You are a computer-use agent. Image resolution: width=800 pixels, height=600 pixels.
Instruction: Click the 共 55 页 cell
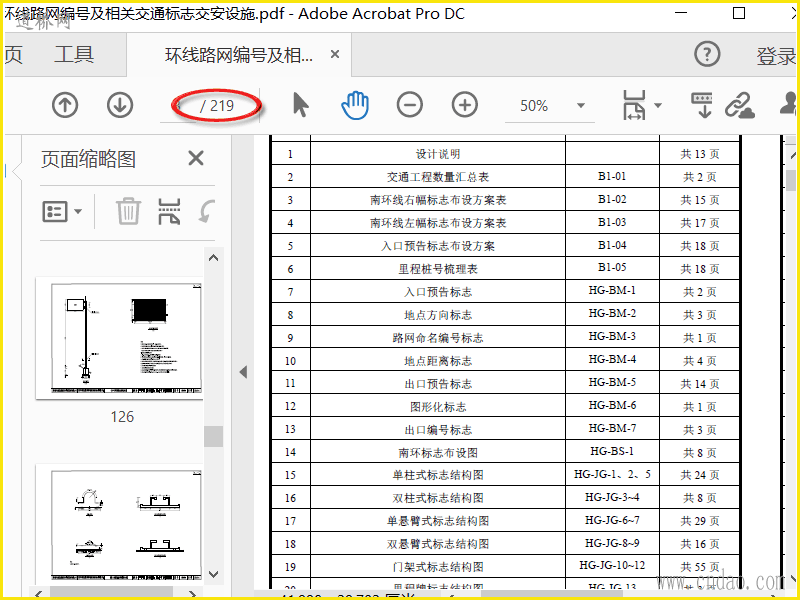point(699,567)
